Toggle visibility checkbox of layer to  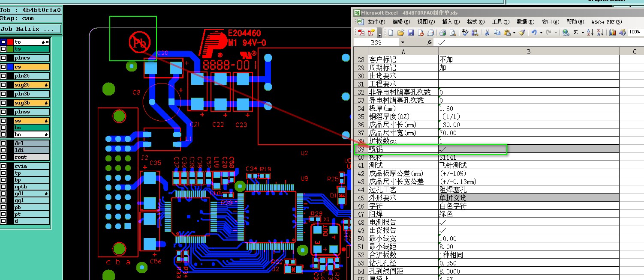[3, 42]
